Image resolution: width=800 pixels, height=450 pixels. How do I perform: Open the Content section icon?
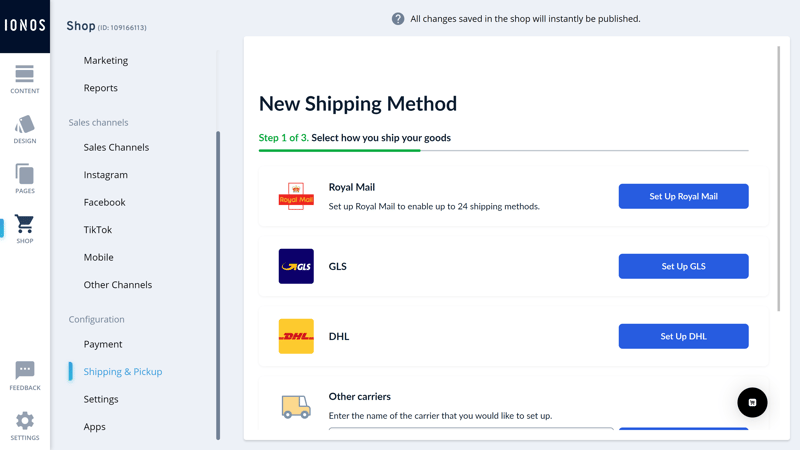pyautogui.click(x=24, y=74)
